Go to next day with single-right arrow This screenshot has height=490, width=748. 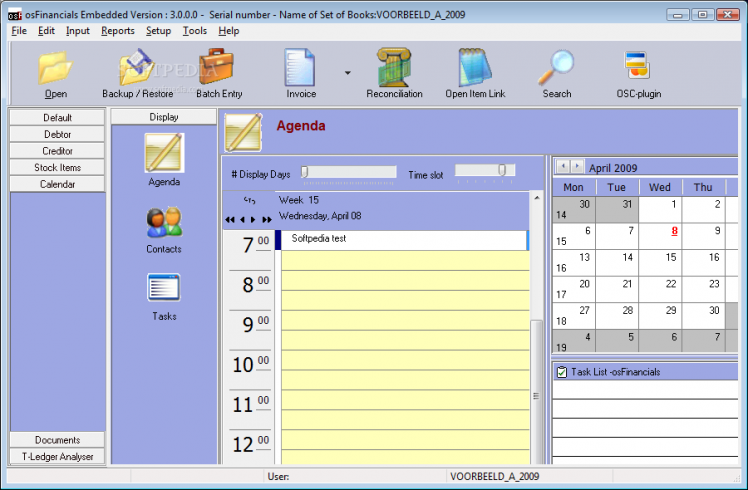point(253,219)
